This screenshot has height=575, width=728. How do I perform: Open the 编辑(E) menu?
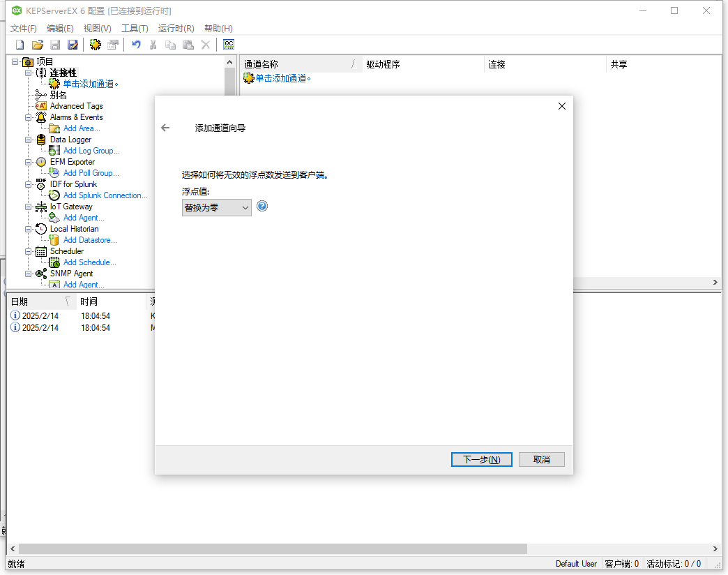coord(60,29)
